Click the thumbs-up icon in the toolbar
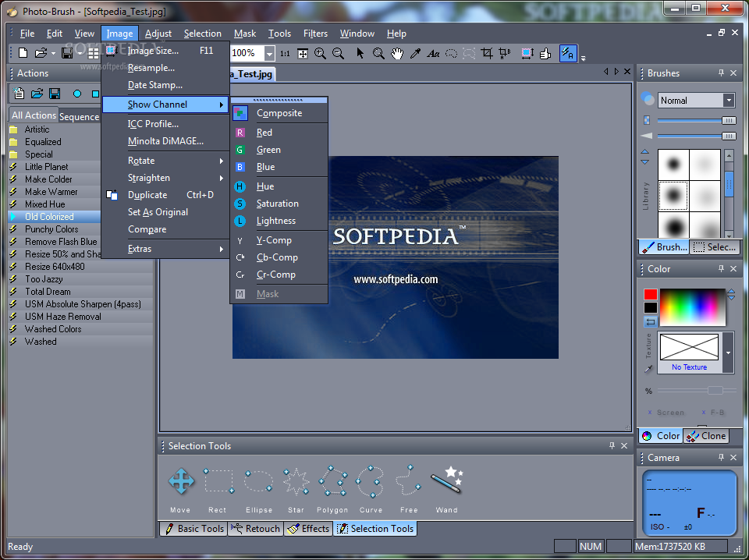749x560 pixels. point(545,54)
